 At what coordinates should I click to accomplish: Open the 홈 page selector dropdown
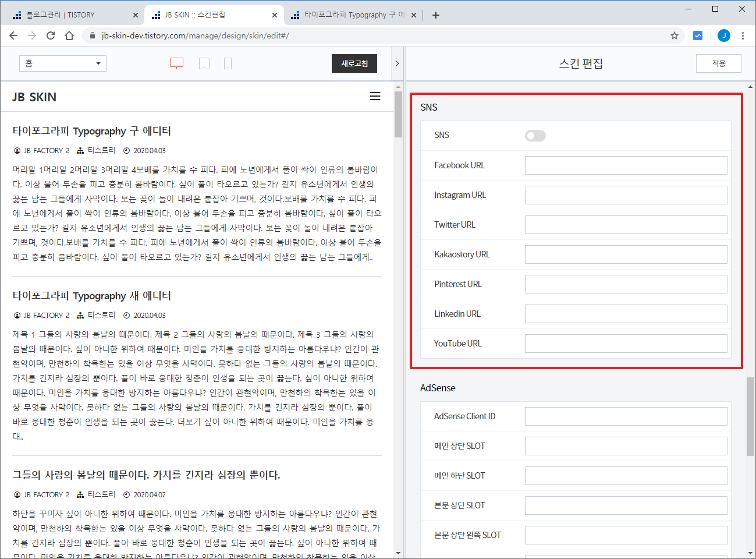[x=63, y=63]
